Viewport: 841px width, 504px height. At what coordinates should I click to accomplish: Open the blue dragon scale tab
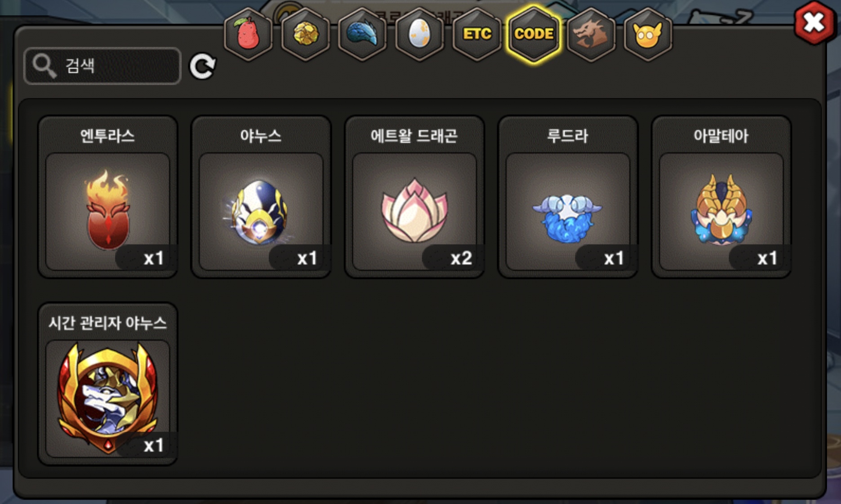362,34
